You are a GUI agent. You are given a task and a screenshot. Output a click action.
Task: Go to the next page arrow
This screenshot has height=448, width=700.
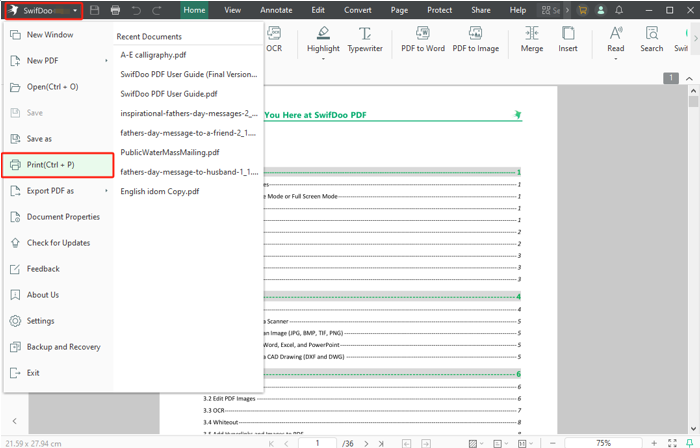point(366,444)
